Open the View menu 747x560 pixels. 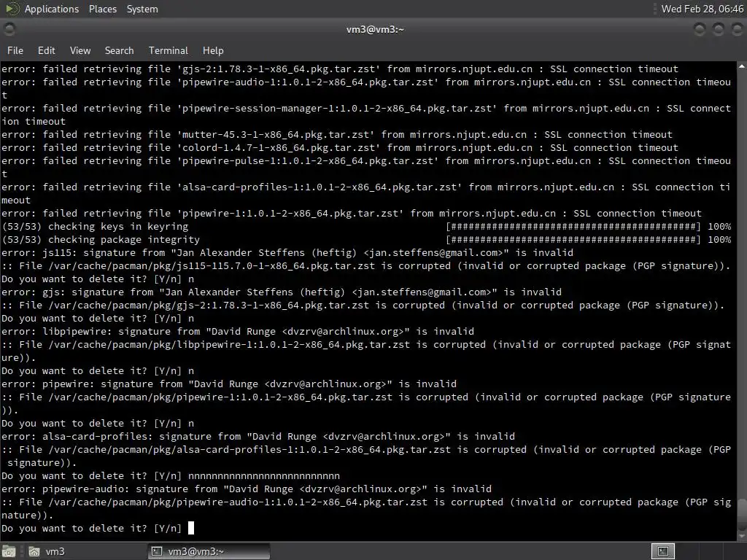(x=80, y=50)
